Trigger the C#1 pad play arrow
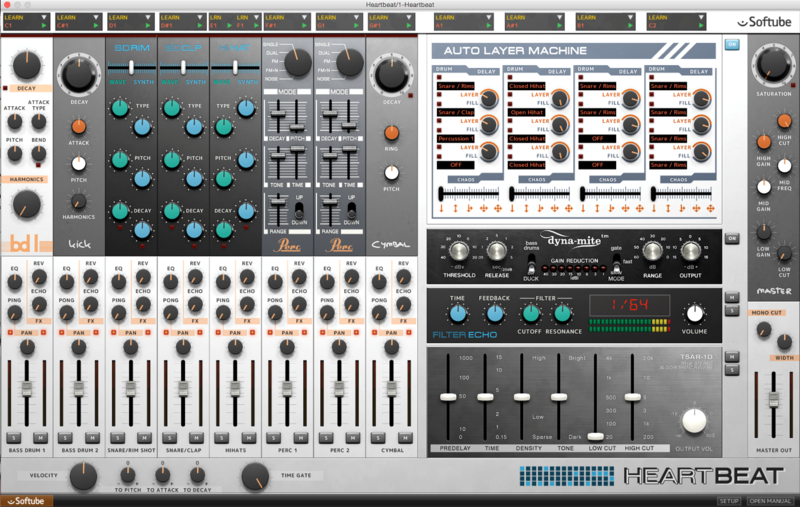Screen dimensions: 800x507 tap(96, 25)
